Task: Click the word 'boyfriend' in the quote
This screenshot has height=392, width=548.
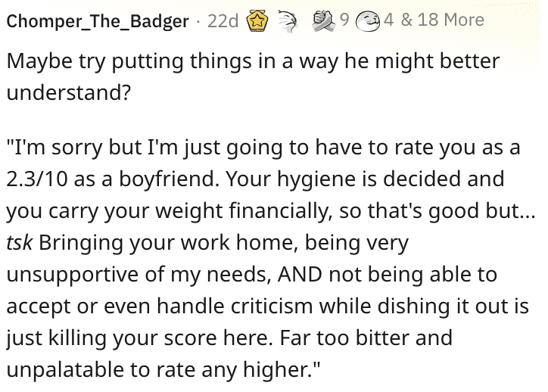Action: (x=167, y=180)
